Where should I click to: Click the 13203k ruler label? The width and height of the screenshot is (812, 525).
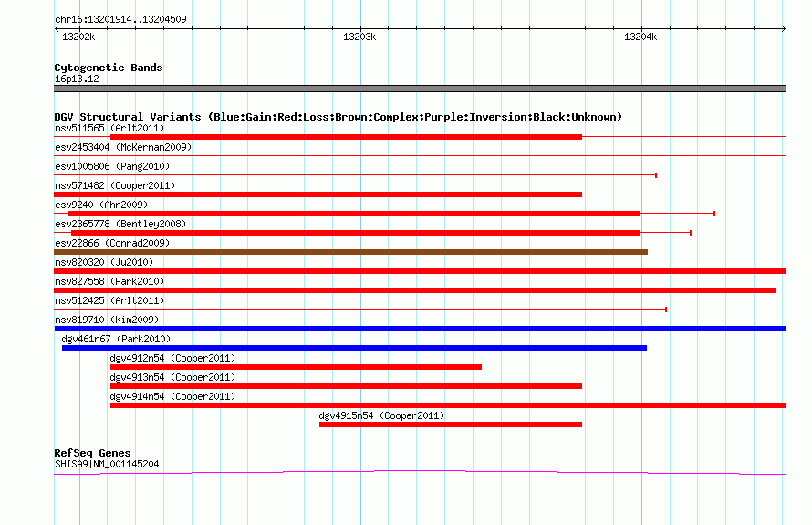point(359,37)
